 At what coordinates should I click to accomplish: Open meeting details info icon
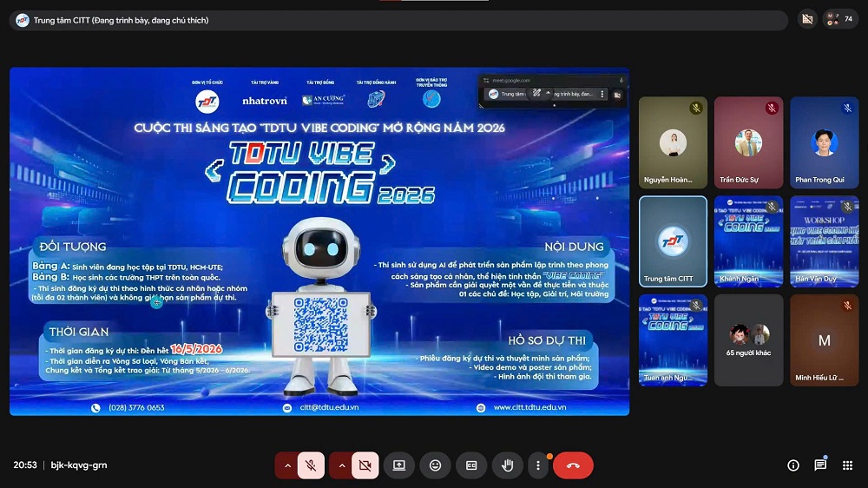pos(793,465)
